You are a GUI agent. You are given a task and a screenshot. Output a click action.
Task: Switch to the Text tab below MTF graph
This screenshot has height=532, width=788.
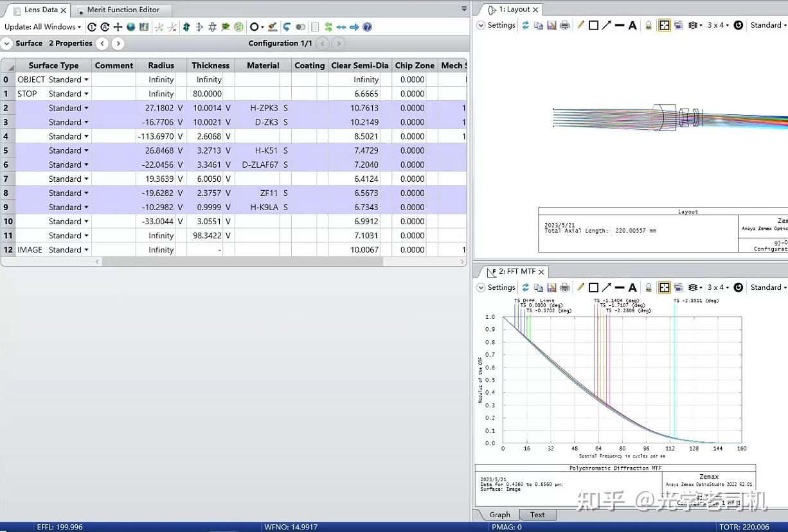(x=537, y=515)
